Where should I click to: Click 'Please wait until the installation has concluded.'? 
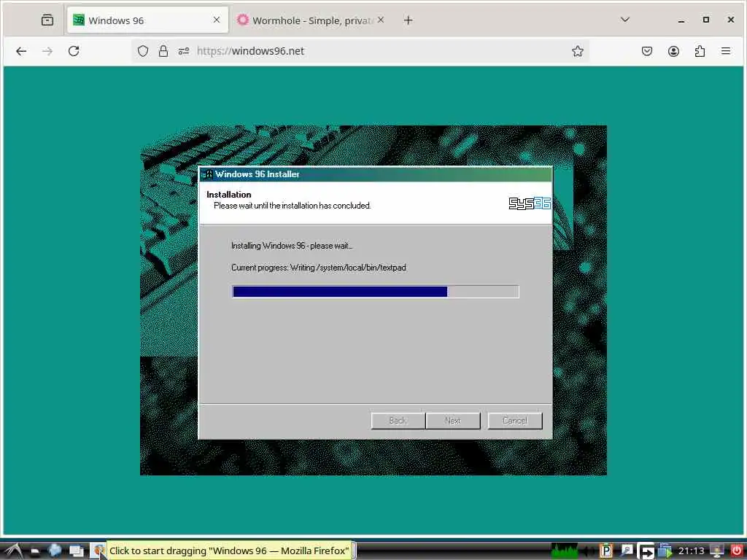292,206
